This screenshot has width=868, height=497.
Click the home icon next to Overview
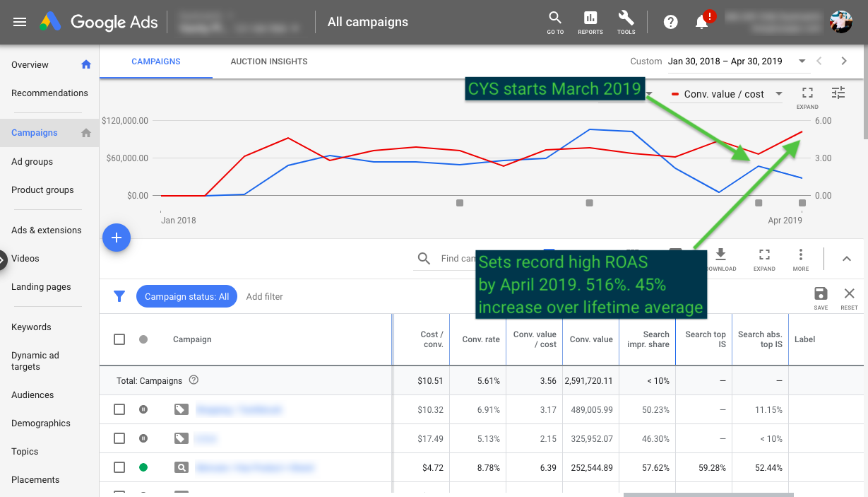86,64
